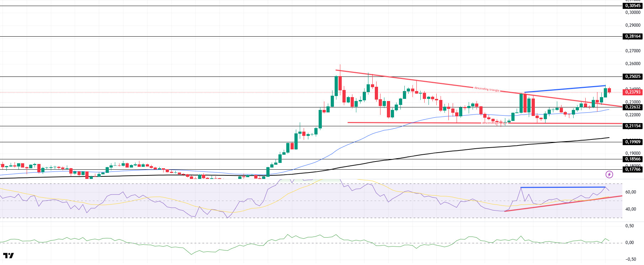This screenshot has width=644, height=265.
Task: Click the TradingView logo
Action: click(x=9, y=255)
